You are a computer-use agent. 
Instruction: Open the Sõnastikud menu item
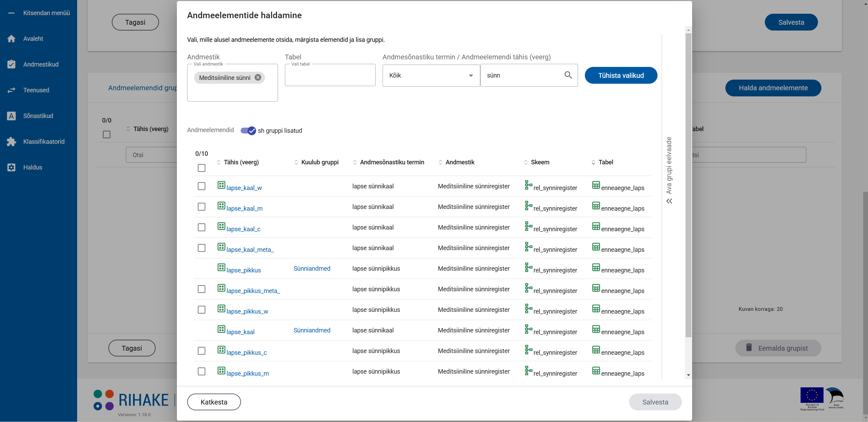(x=38, y=116)
